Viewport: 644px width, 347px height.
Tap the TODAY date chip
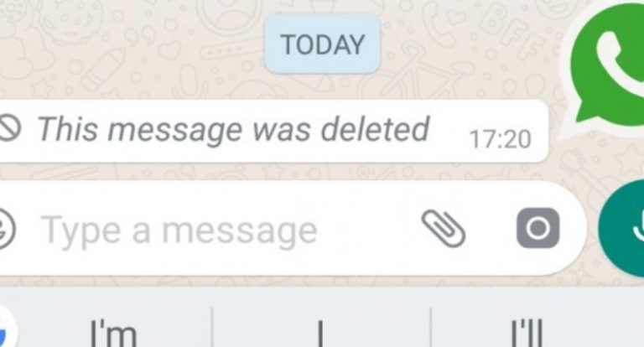[322, 44]
